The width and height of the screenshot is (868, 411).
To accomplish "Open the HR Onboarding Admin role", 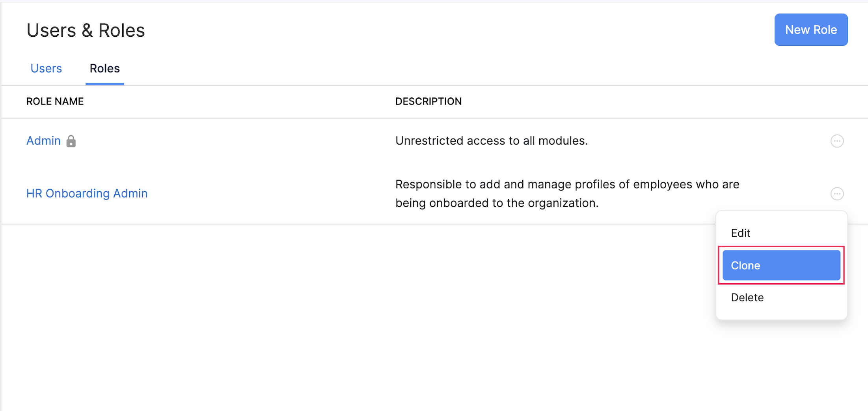I will (x=87, y=193).
